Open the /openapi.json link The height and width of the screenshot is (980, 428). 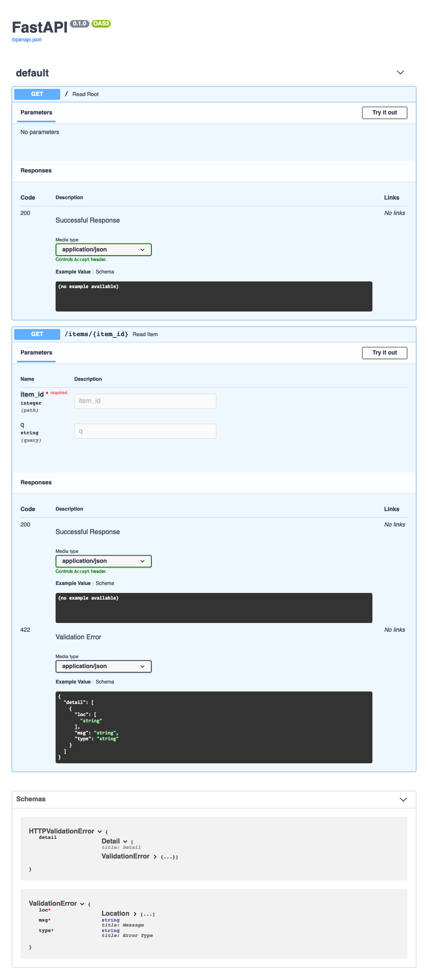(x=27, y=40)
